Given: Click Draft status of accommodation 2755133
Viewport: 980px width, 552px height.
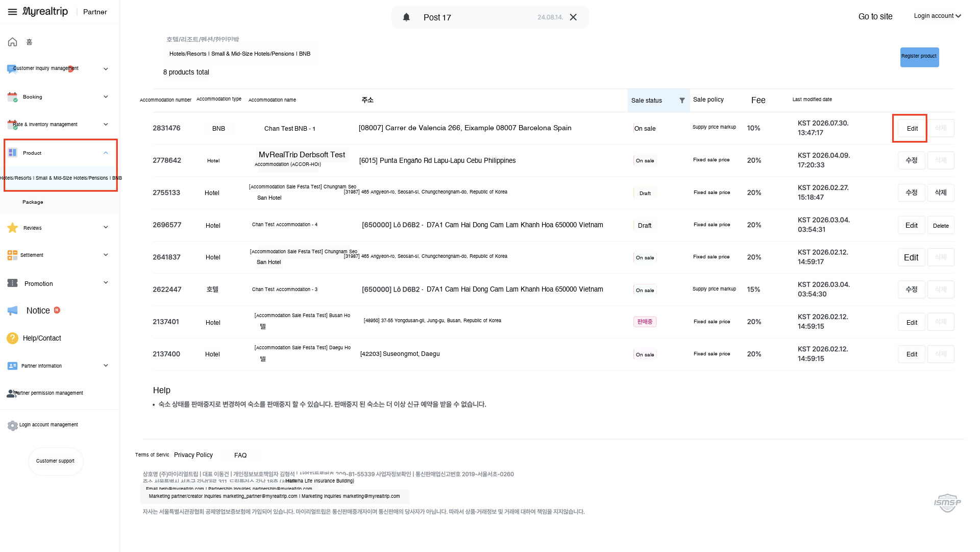Looking at the screenshot, I should tap(645, 194).
